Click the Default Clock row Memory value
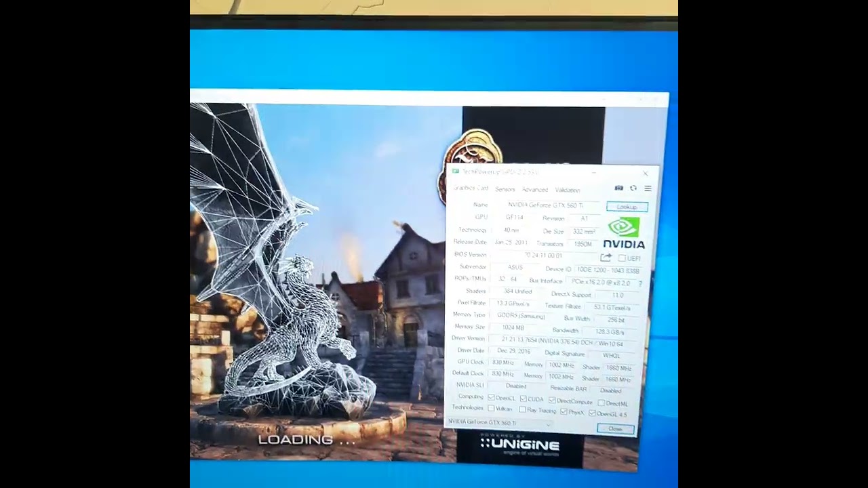 [561, 377]
